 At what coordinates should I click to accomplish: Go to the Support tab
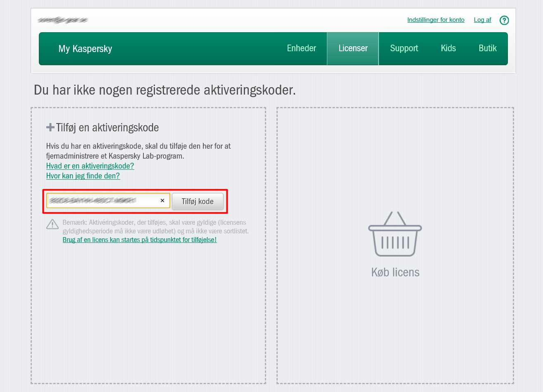[404, 48]
